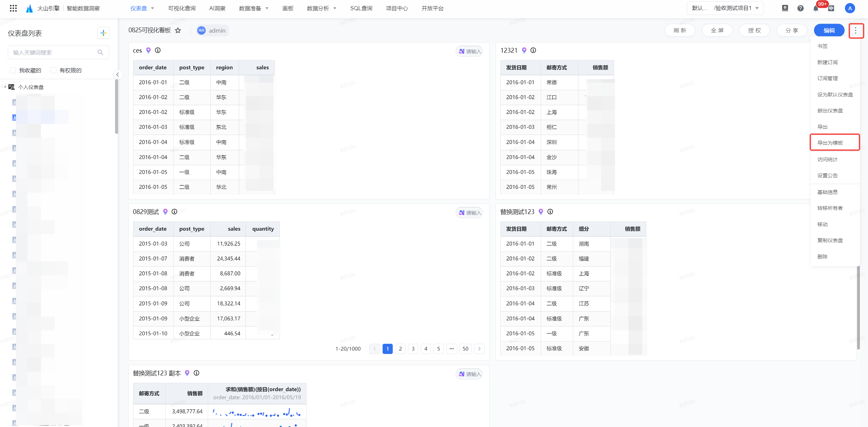Open AI input on ces chart
This screenshot has width=868, height=427.
click(469, 51)
